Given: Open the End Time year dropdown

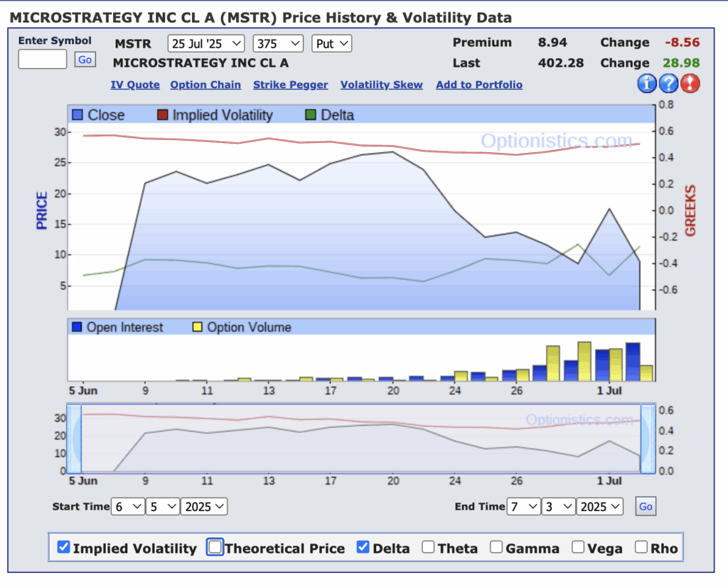Looking at the screenshot, I should point(599,506).
